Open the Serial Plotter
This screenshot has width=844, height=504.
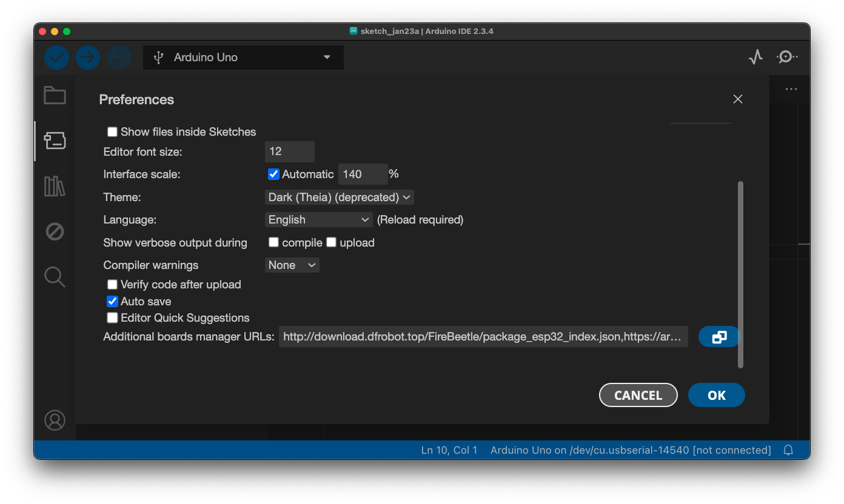(x=755, y=58)
